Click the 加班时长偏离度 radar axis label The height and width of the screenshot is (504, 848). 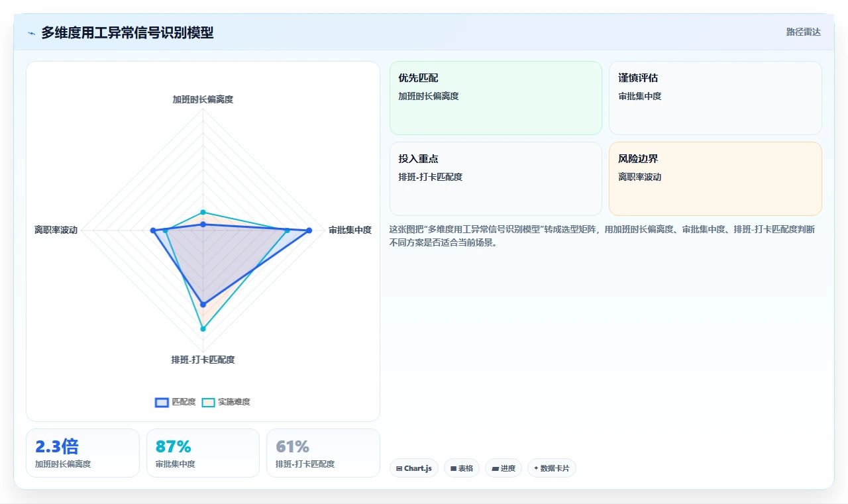point(203,99)
